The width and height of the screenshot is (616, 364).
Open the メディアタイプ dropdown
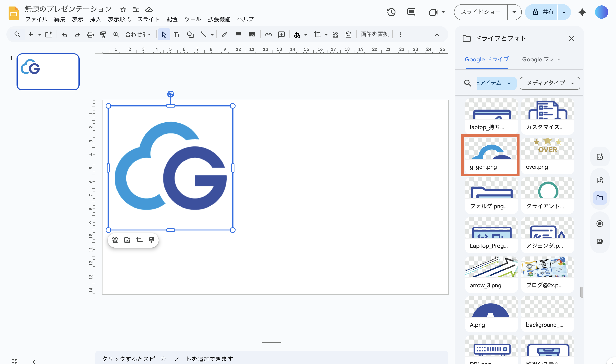coord(550,83)
